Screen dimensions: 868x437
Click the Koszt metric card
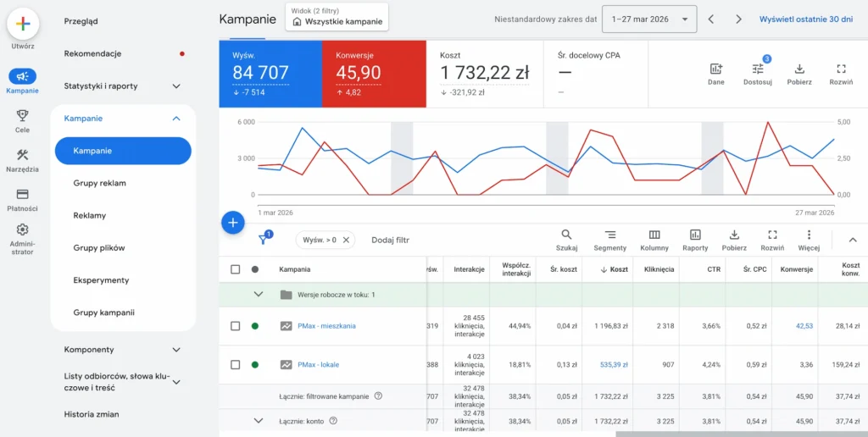point(485,74)
